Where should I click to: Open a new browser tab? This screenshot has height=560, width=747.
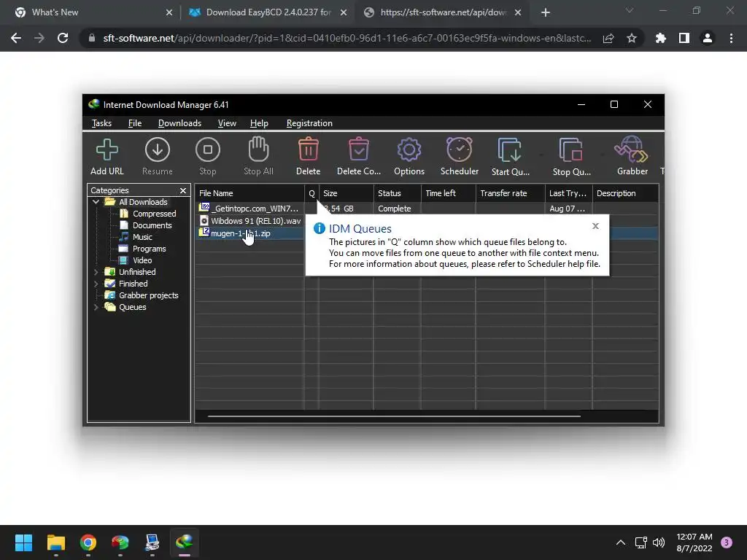click(x=546, y=12)
